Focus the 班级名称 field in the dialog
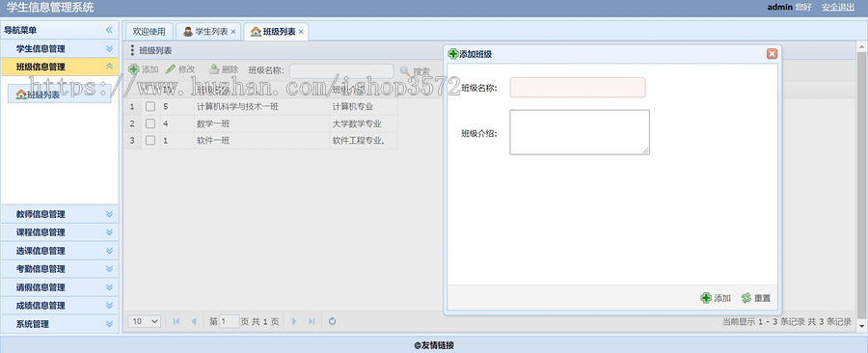Screen dimensions: 868x353 point(578,88)
